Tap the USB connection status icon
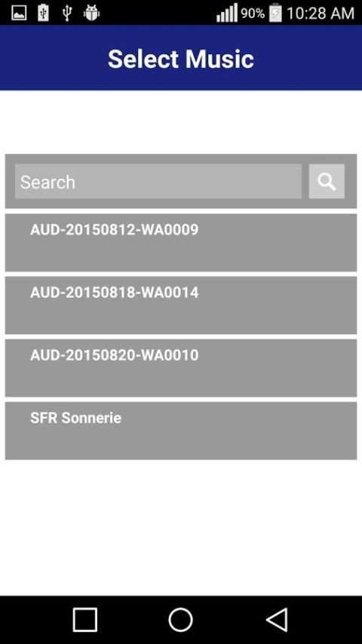 67,13
